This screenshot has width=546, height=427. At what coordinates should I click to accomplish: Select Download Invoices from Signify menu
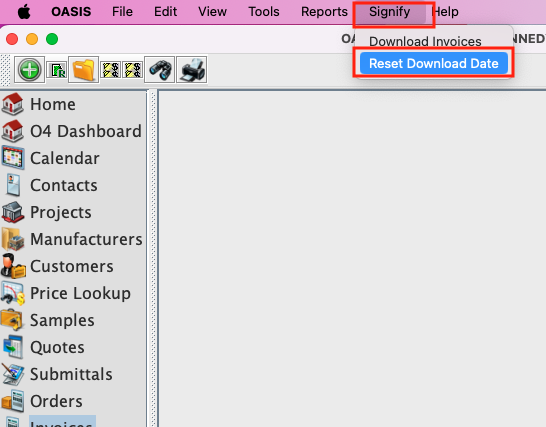click(x=425, y=41)
